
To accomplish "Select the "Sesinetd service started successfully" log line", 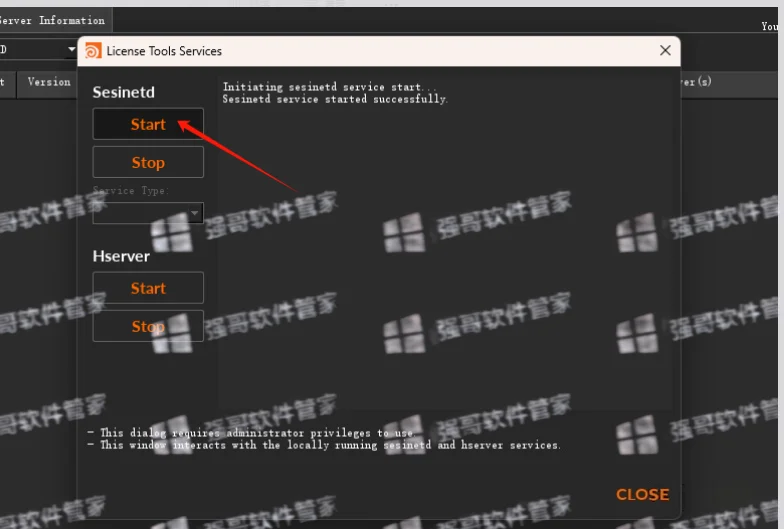I will (335, 99).
